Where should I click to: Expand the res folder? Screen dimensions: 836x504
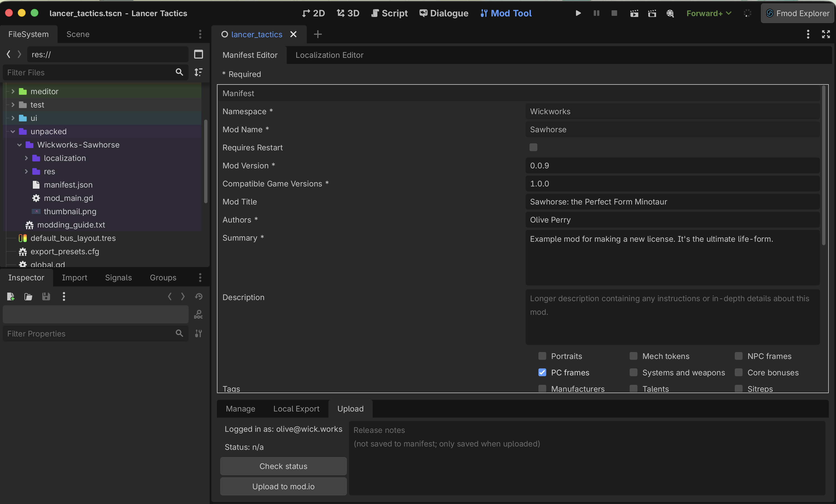(x=26, y=171)
